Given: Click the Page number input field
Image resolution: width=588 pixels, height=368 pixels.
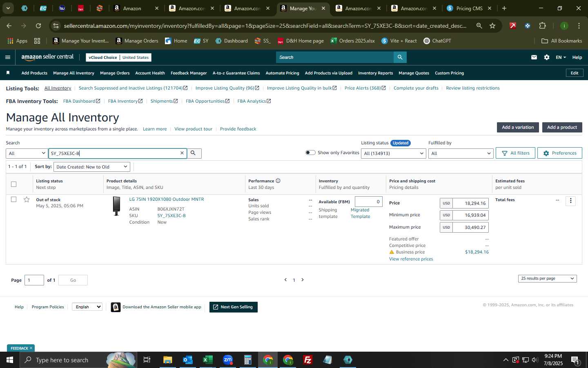Looking at the screenshot, I should [x=34, y=280].
